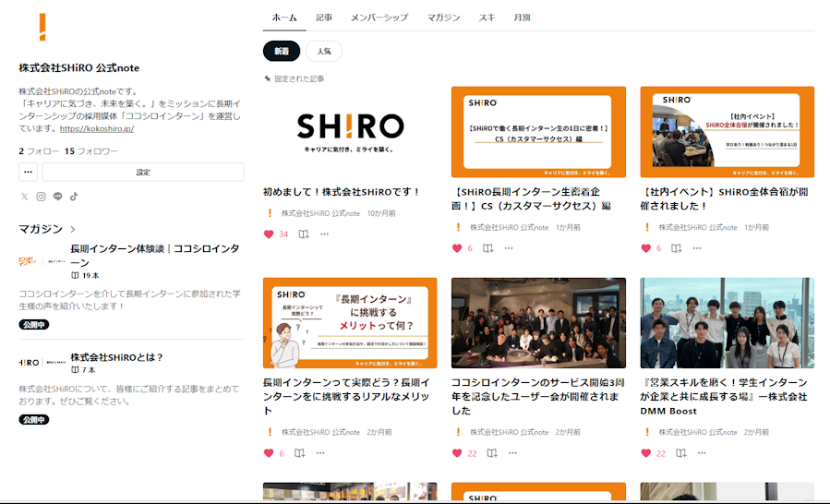Image resolution: width=830 pixels, height=504 pixels.
Task: Like the 初めまして！株式会社SHiROです！ article
Action: [x=269, y=234]
